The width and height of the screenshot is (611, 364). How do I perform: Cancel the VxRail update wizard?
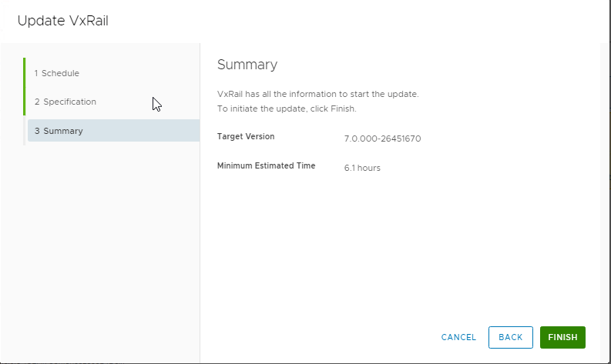(x=458, y=337)
